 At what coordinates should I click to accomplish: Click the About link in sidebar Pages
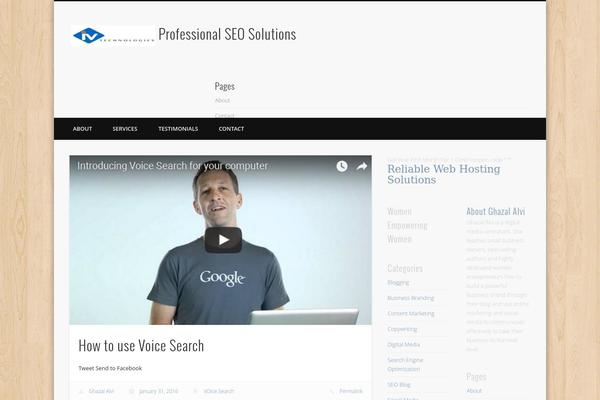coord(474,391)
